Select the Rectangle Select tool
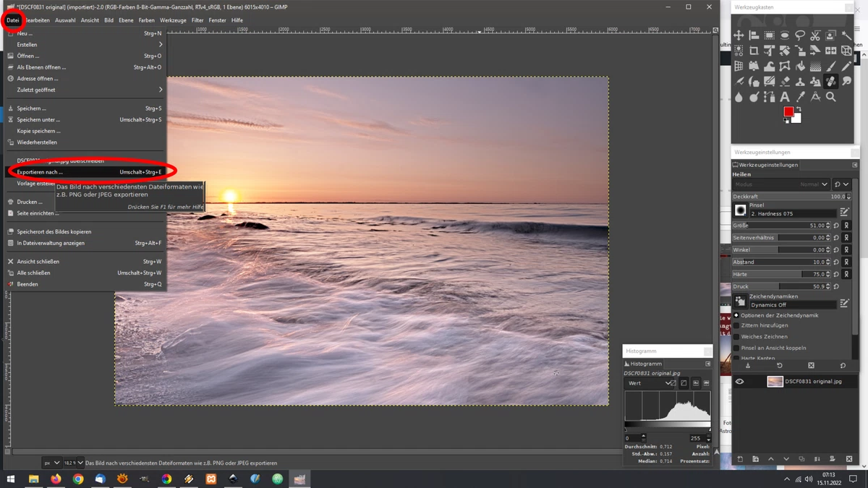868x488 pixels. coord(770,35)
